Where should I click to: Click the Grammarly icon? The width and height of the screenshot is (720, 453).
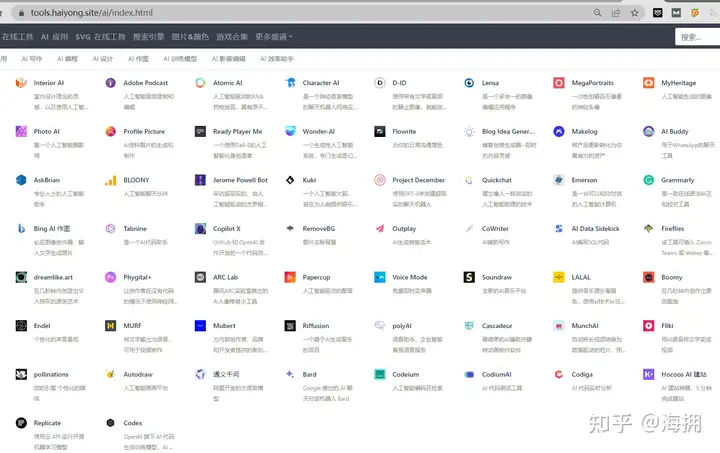(648, 180)
